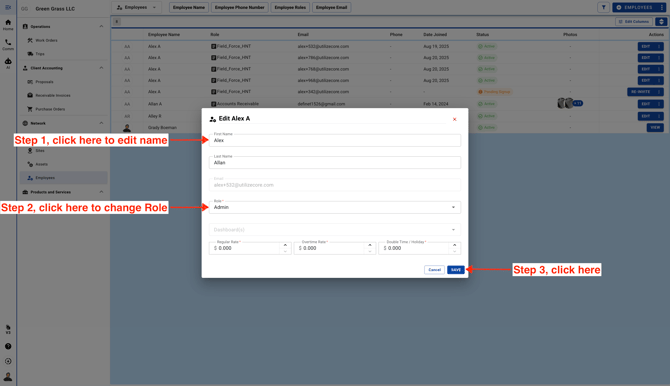Open the Employees view dropdown in the header
This screenshot has width=670, height=386.
137,7
